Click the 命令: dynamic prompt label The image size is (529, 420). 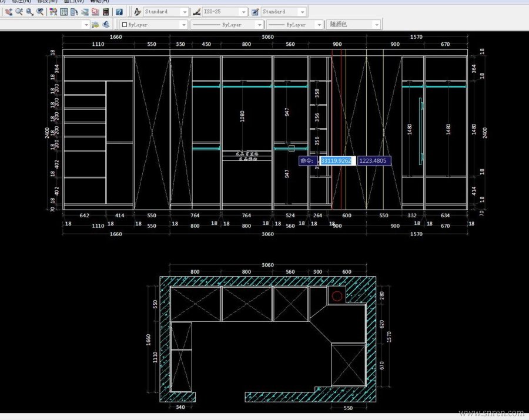[x=307, y=161]
